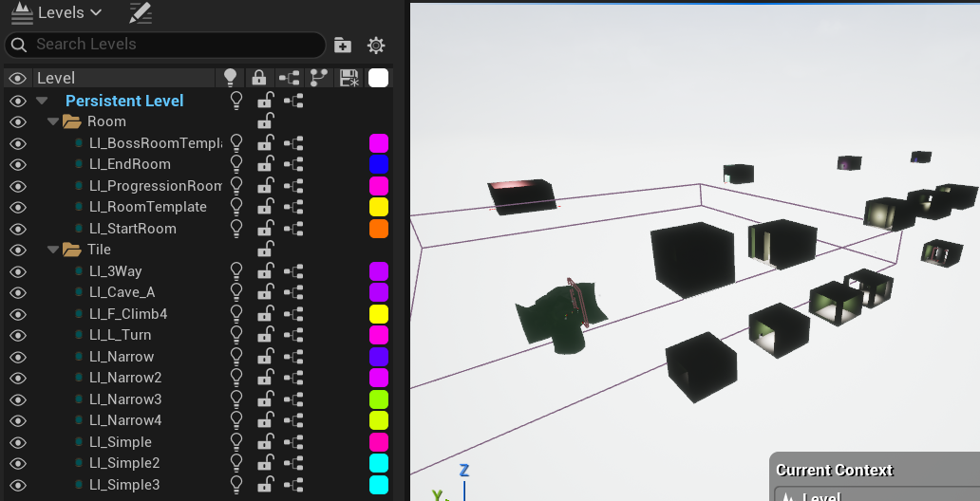The height and width of the screenshot is (501, 980).
Task: Click the orange color swatch for LI_StartRoom
Action: point(378,229)
